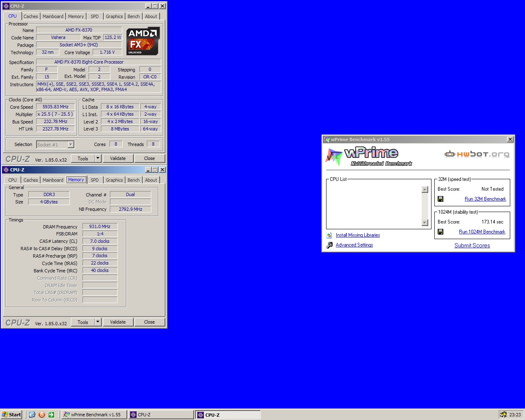
Task: Click the NB Frequency 2792.9 MHz value
Action: (130, 209)
